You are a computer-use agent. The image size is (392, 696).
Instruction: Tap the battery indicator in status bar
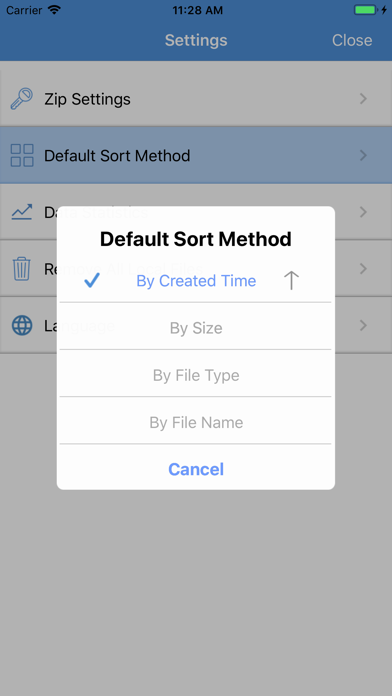366,10
